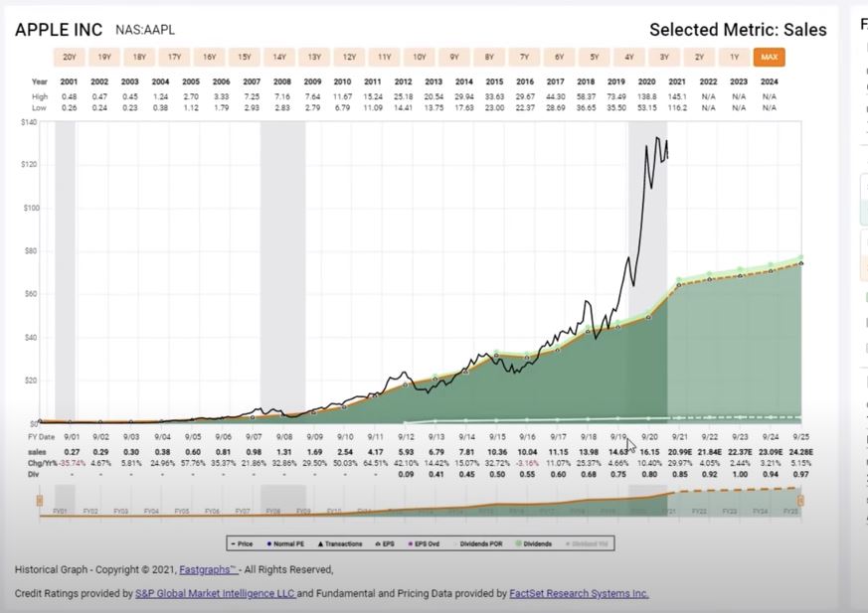Select the 18Y time range button
The height and width of the screenshot is (613, 868).
tap(139, 57)
